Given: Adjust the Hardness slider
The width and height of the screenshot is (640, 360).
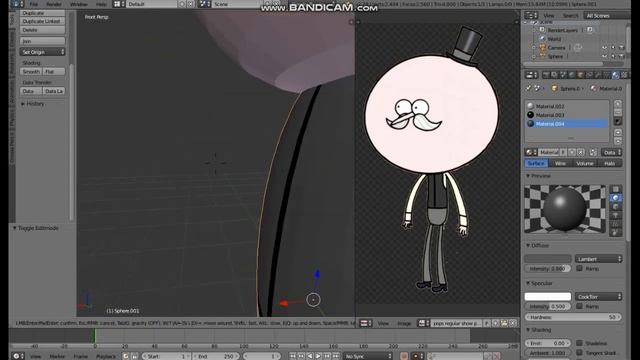Looking at the screenshot, I should click(573, 317).
